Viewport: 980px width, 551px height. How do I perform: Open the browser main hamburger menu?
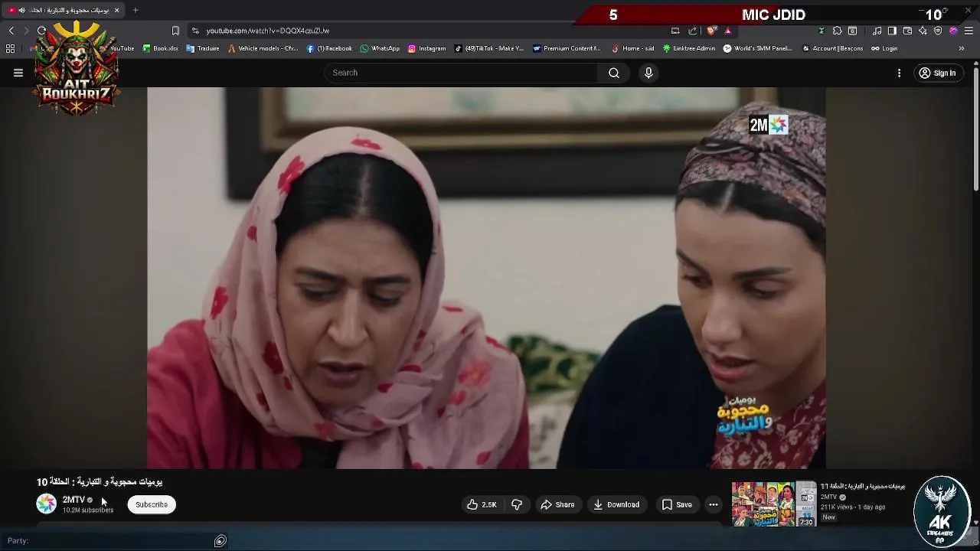click(x=969, y=31)
